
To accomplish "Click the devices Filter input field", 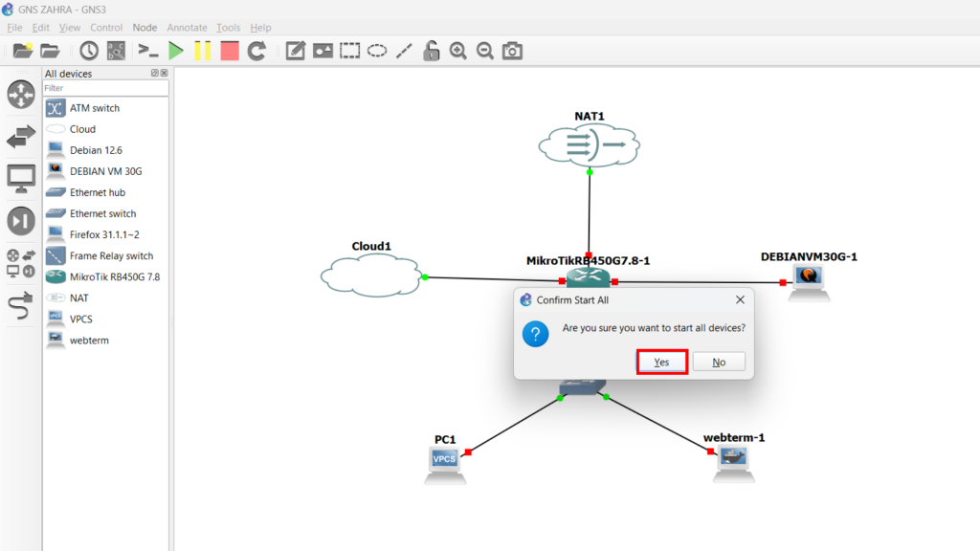I will (105, 88).
